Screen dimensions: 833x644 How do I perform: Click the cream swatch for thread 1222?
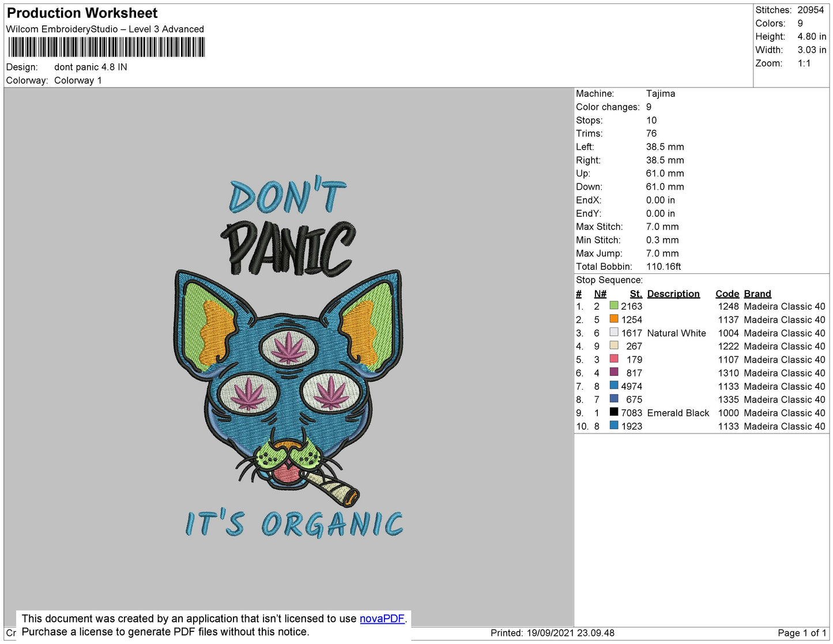(614, 346)
